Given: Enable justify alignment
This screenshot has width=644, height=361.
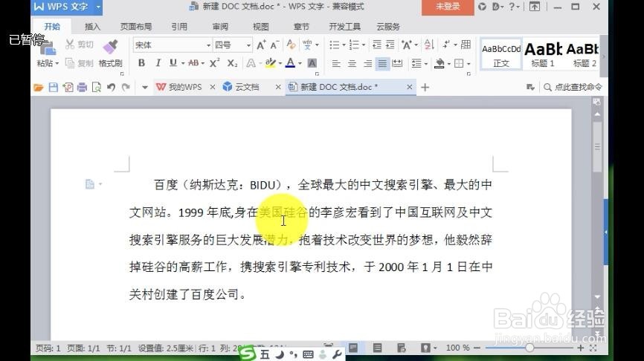Looking at the screenshot, I should tap(382, 63).
